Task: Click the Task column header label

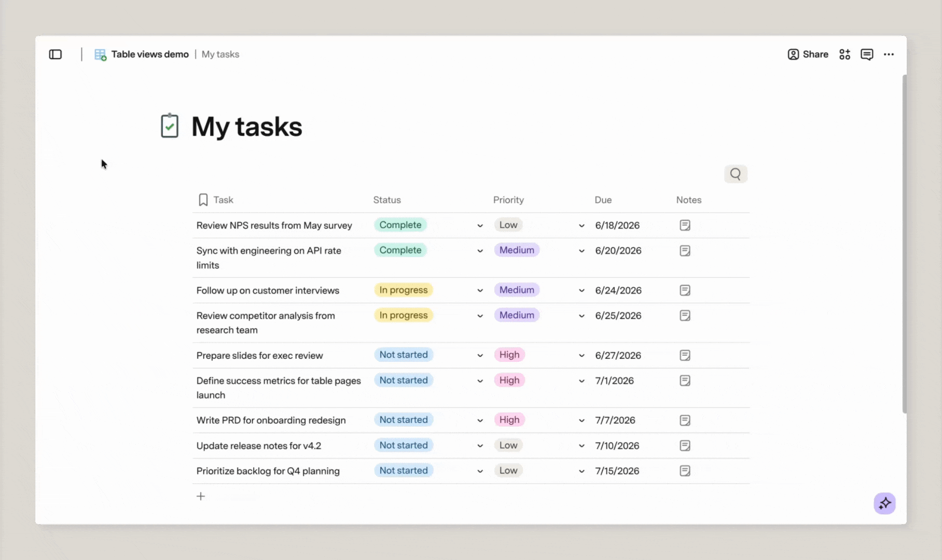Action: (x=223, y=200)
